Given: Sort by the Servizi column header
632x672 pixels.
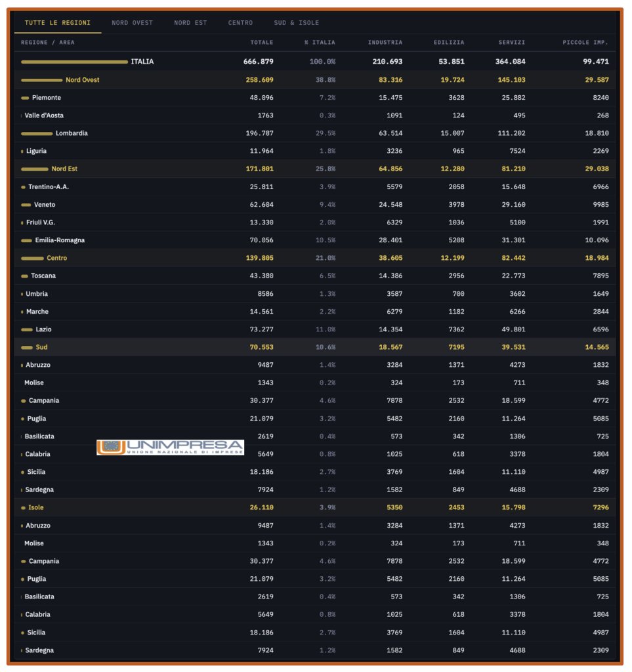Looking at the screenshot, I should (511, 43).
